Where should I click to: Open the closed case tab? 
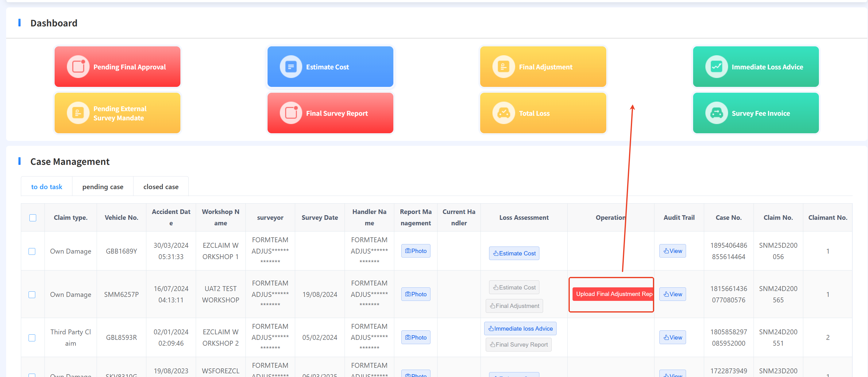(x=161, y=187)
